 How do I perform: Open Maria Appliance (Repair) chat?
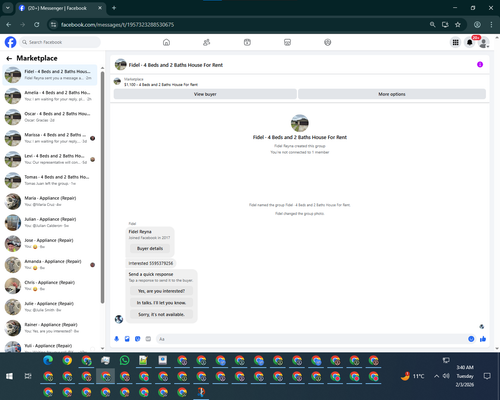[50, 201]
